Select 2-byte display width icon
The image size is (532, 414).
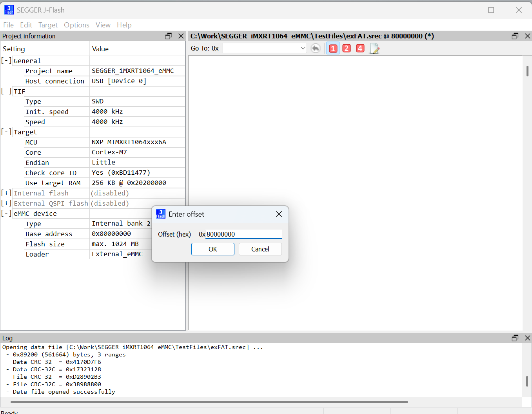click(347, 48)
